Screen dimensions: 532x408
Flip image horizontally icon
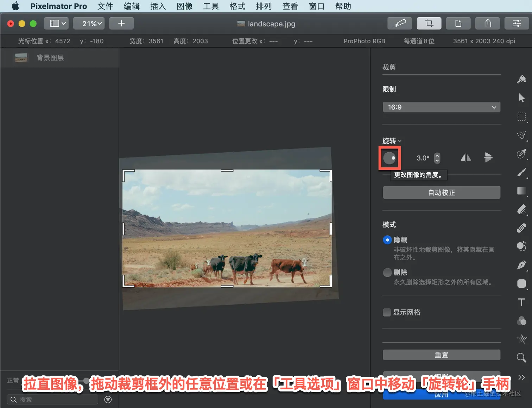(465, 158)
